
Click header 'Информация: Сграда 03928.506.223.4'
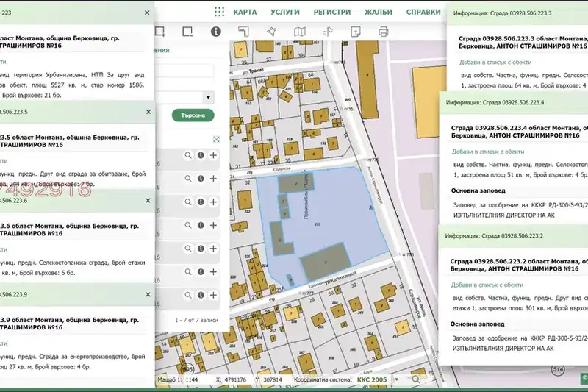[495, 102]
